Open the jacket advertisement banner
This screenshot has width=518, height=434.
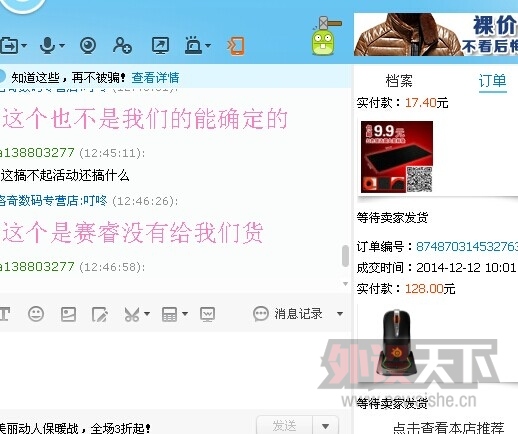[436, 34]
